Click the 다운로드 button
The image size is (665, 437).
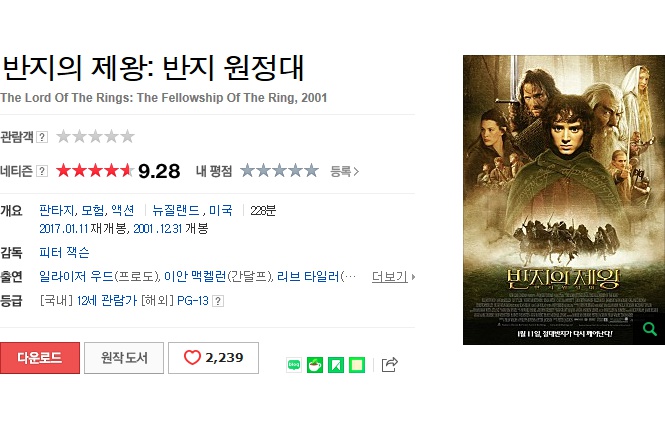click(x=40, y=358)
